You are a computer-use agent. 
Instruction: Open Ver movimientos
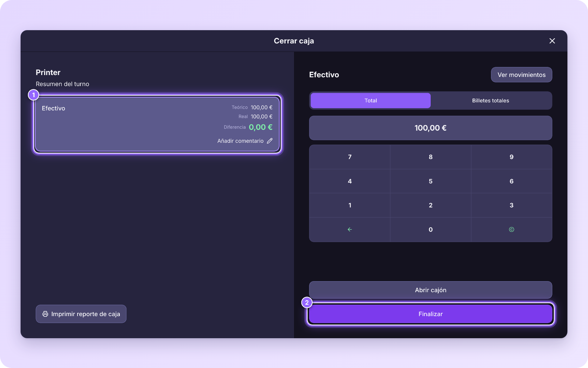521,75
